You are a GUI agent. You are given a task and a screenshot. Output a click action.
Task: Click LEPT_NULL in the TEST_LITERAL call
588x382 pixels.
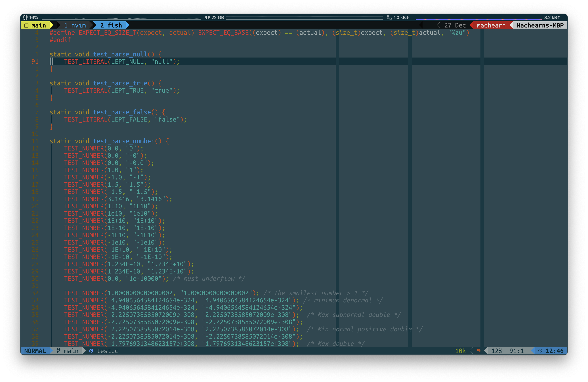point(127,61)
